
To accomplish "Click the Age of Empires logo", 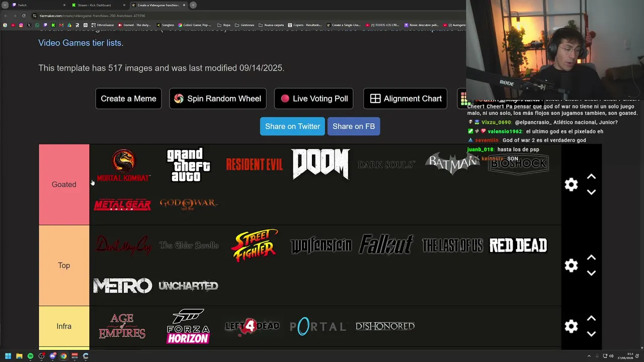I will [x=123, y=326].
